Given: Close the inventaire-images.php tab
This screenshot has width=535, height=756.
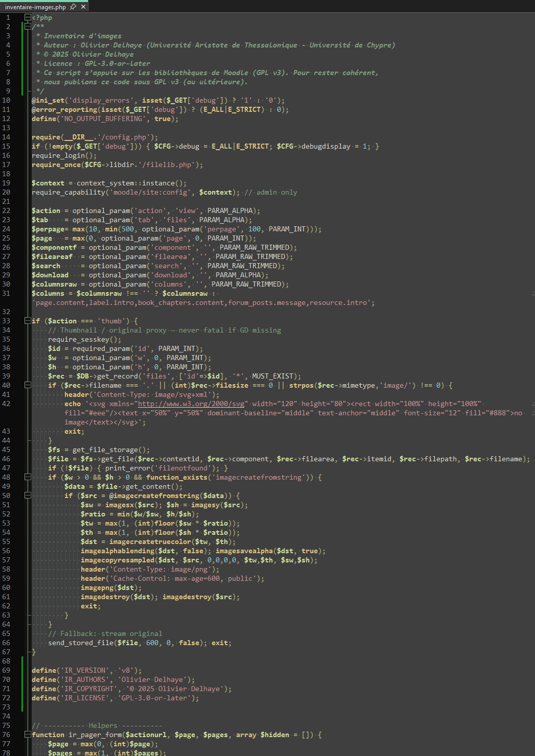Looking at the screenshot, I should click(83, 7).
